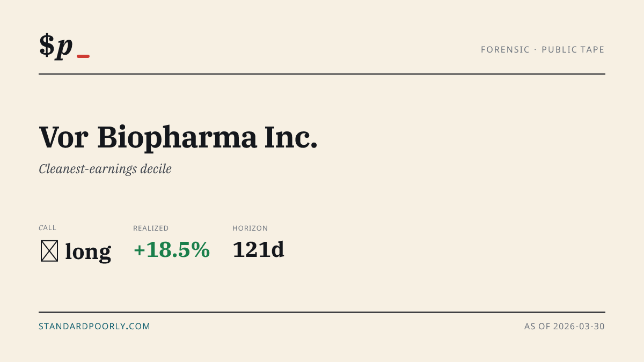
Task: Click the CALL label
Action: click(48, 228)
